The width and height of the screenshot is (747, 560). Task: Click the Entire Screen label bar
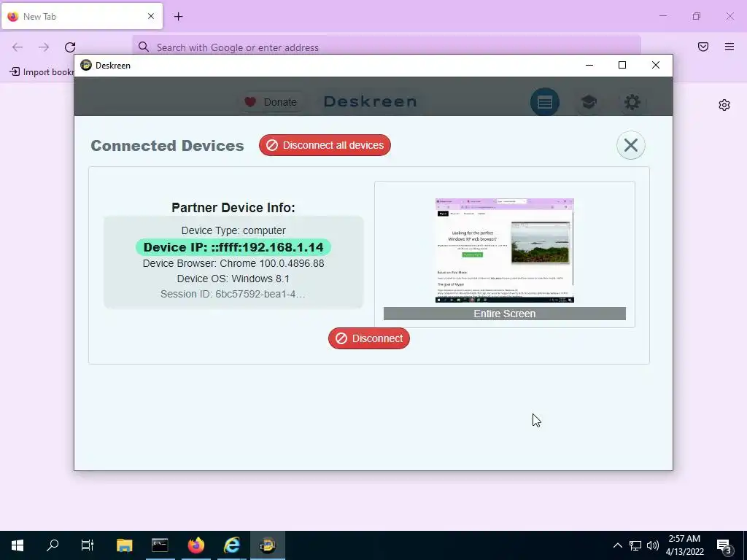[505, 314]
